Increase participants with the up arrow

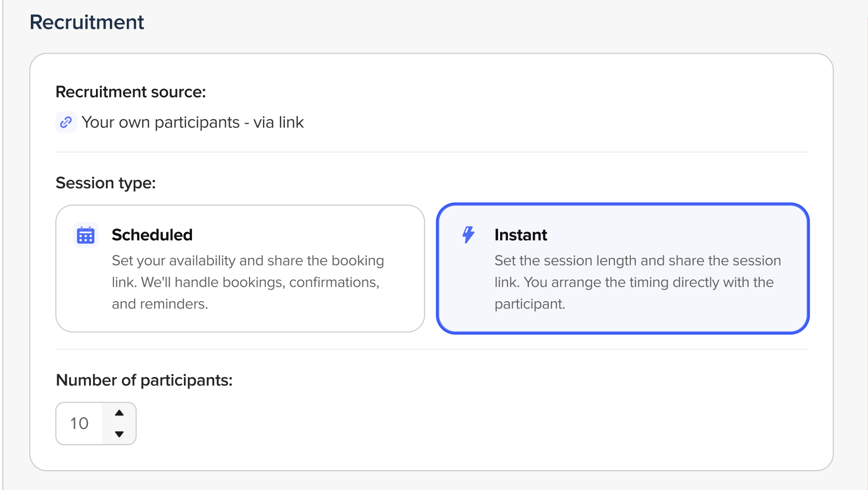point(119,413)
